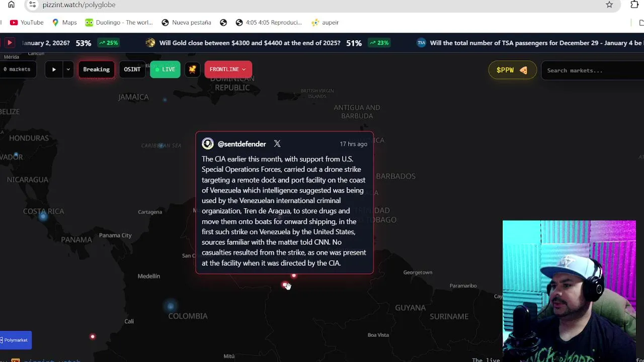Click the Boa Vista city label
644x362 pixels.
pos(378,335)
